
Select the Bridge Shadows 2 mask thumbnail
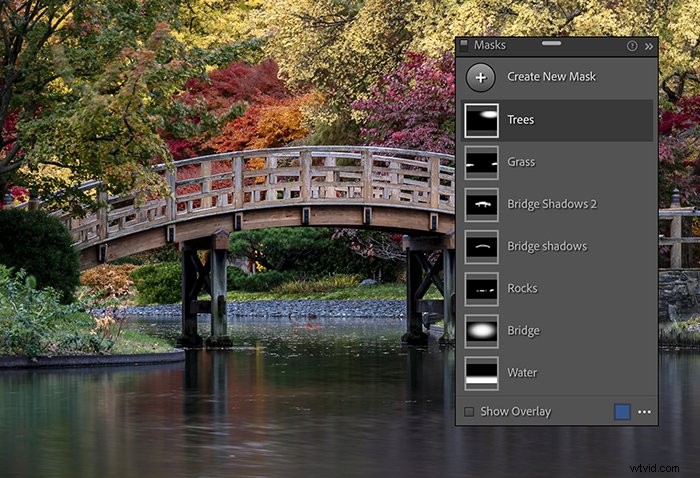pos(481,205)
